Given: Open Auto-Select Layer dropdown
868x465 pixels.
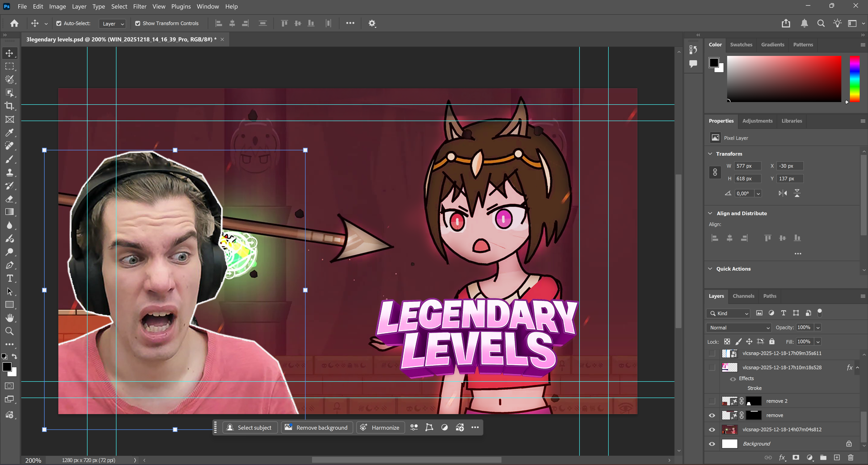Looking at the screenshot, I should tap(113, 24).
